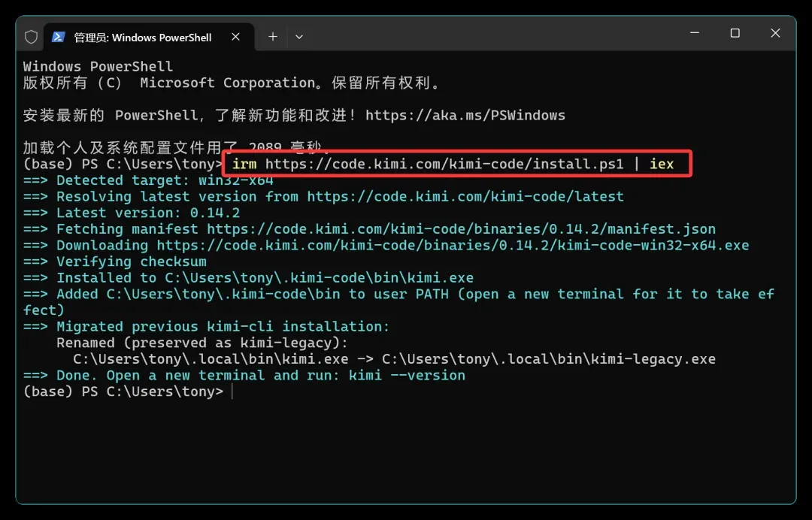Click the PowerShell icon in the tab
812x520 pixels.
click(x=59, y=37)
